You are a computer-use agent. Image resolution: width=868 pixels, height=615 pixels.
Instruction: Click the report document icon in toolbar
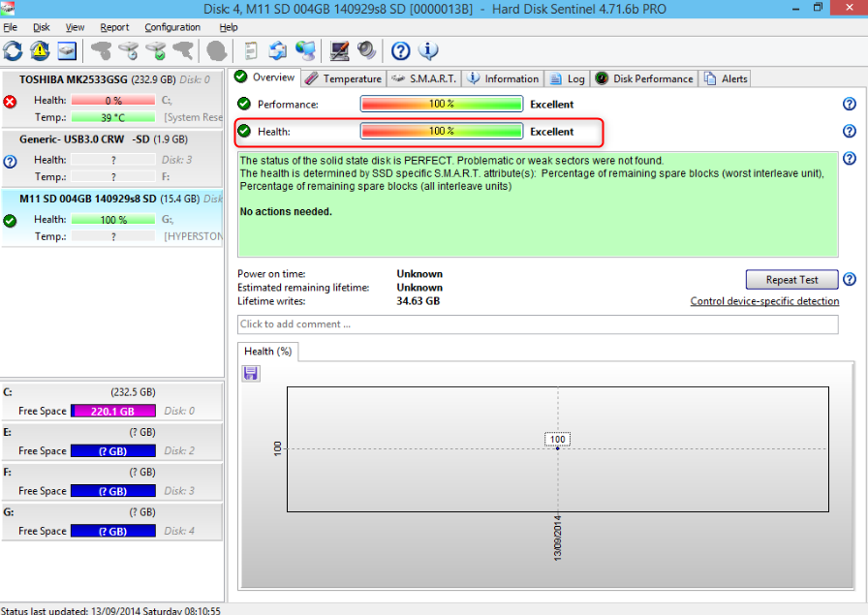[251, 50]
